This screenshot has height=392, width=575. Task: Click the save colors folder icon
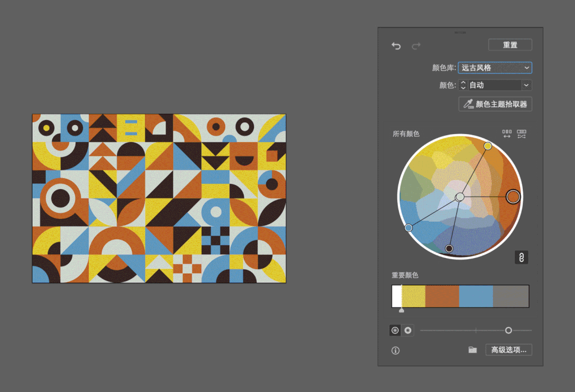(x=472, y=350)
